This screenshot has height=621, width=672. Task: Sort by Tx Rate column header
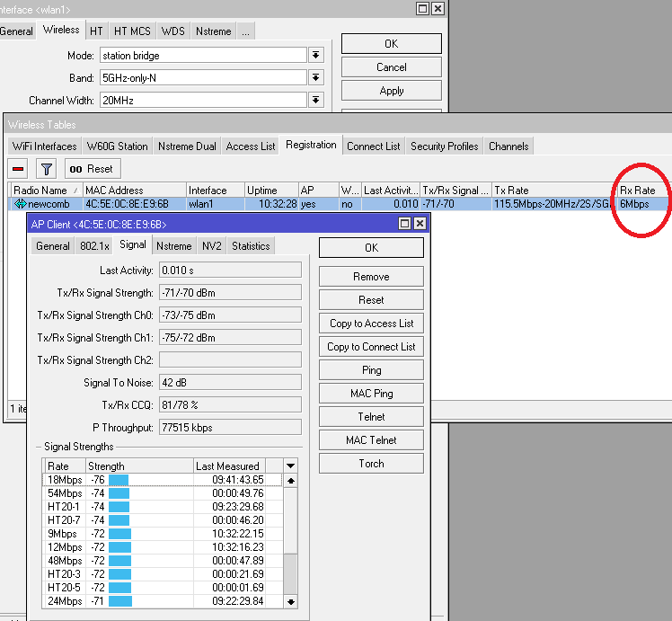coord(554,191)
